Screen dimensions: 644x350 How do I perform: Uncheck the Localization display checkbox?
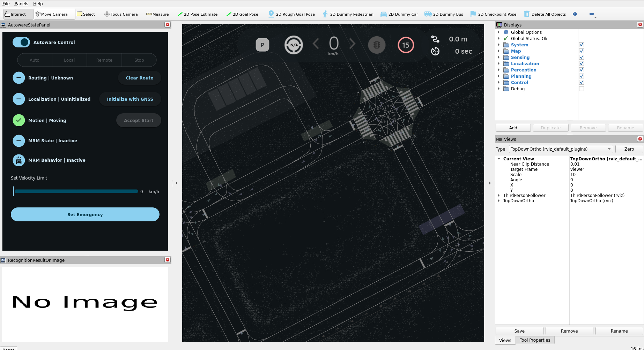click(x=582, y=63)
